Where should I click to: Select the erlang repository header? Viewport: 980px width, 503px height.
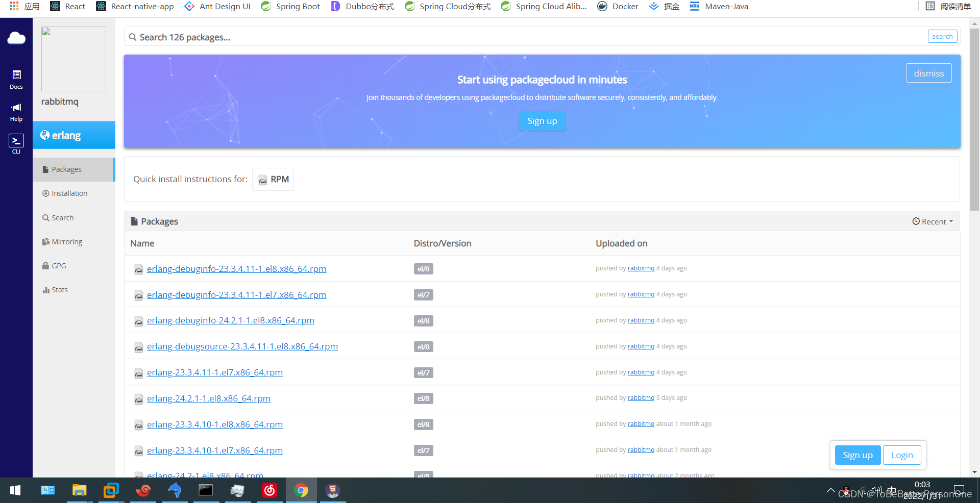[x=74, y=135]
